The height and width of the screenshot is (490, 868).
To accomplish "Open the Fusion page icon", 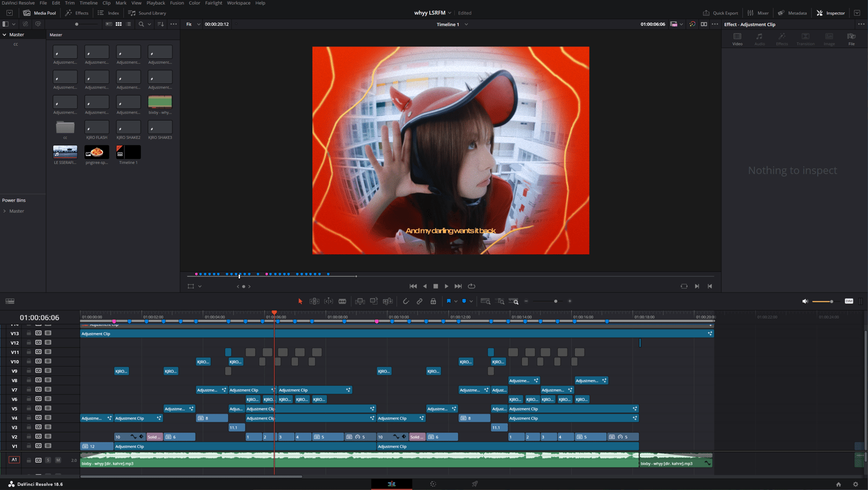I will 433,484.
